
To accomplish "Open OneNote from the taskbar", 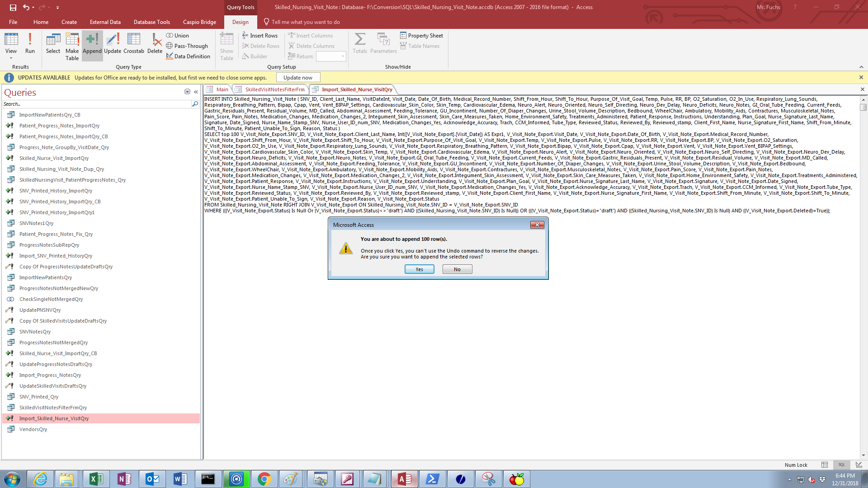I will [x=124, y=479].
